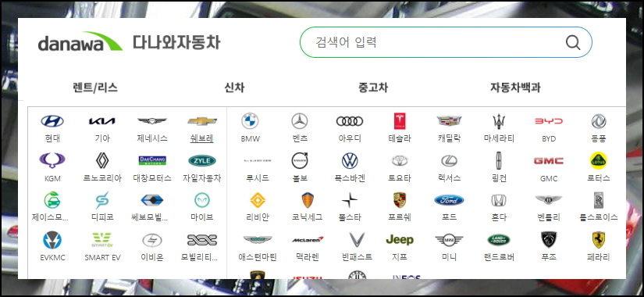
Task: Choose the Lotus (로터스) logo
Action: click(x=599, y=160)
